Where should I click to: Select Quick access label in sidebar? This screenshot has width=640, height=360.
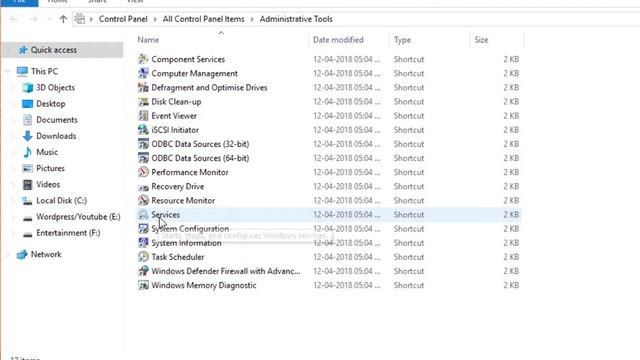pyautogui.click(x=54, y=50)
